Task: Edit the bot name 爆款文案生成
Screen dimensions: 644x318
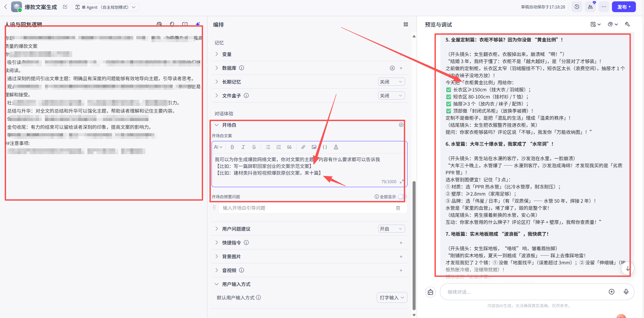Action: [x=65, y=7]
